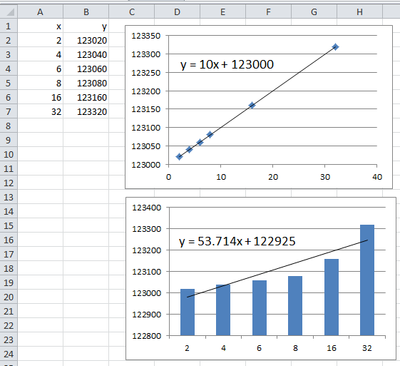Screen dimensions: 400x366
Task: Select row 12 header
Action: tap(9, 183)
